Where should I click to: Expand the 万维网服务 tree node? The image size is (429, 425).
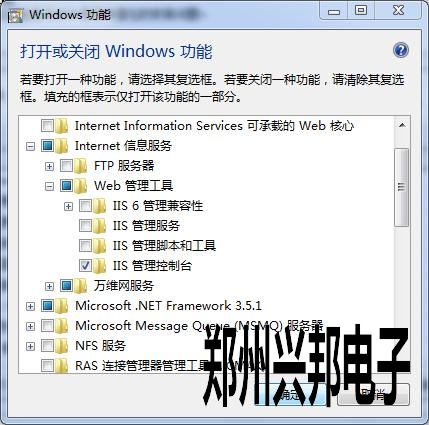pos(49,286)
